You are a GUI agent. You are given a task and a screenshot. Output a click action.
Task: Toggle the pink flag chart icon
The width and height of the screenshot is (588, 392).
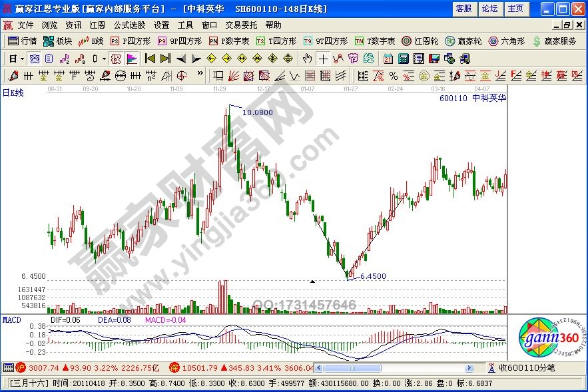(x=132, y=59)
